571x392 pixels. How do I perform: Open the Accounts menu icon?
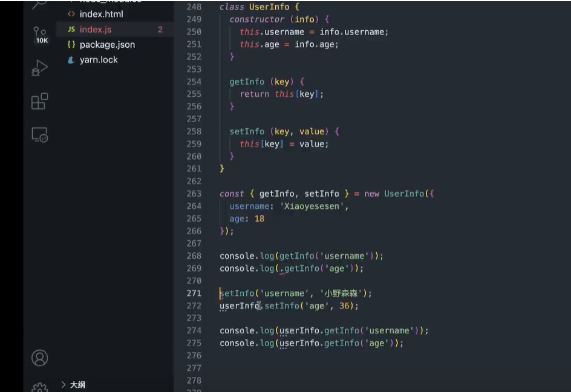[x=39, y=358]
